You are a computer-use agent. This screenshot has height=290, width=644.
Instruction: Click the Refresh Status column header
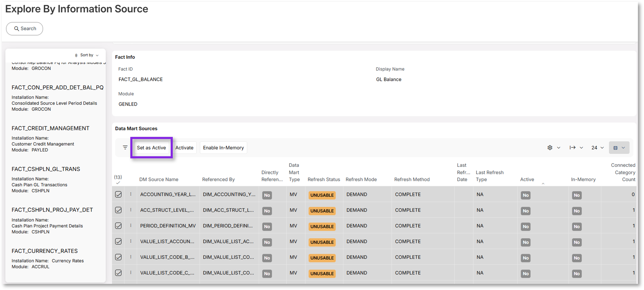click(324, 179)
